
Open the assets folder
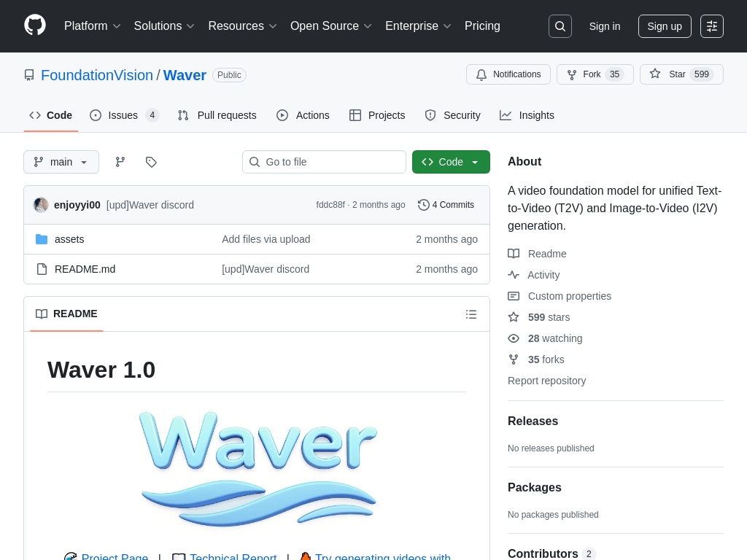pos(69,239)
